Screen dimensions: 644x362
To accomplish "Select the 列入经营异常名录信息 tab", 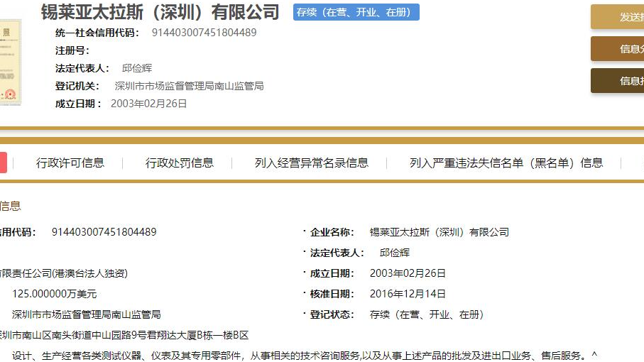I will pos(312,163).
